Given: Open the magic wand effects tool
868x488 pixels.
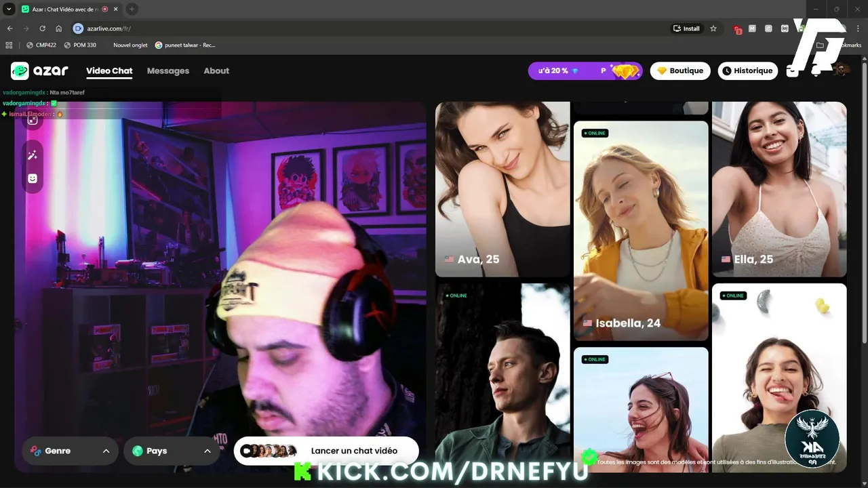Looking at the screenshot, I should 33,155.
